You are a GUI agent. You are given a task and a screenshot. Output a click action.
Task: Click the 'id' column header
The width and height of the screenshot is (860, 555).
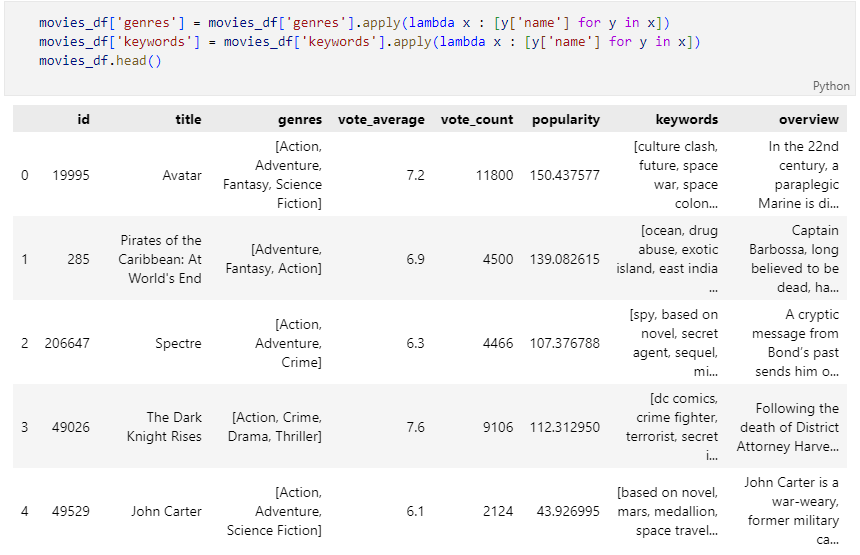tap(83, 120)
